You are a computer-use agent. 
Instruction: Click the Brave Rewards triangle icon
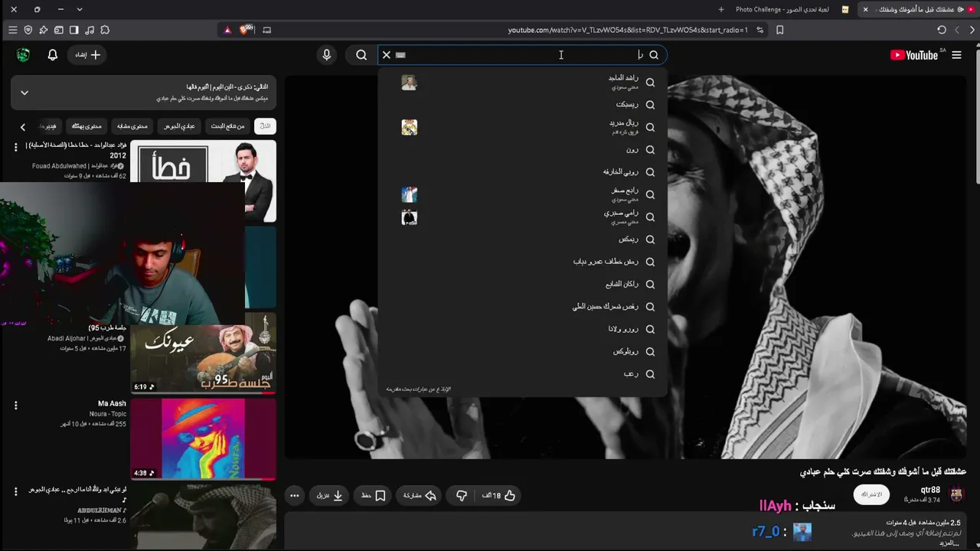[227, 30]
